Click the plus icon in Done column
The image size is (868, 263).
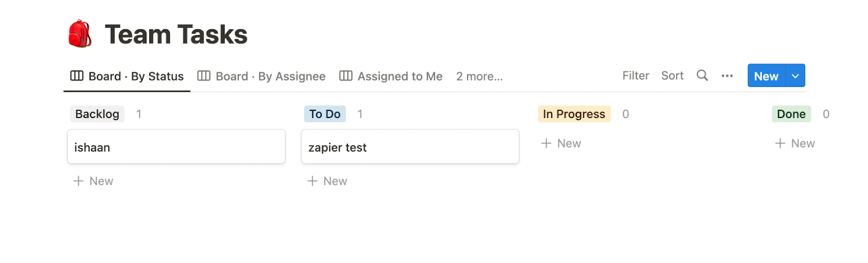click(780, 143)
